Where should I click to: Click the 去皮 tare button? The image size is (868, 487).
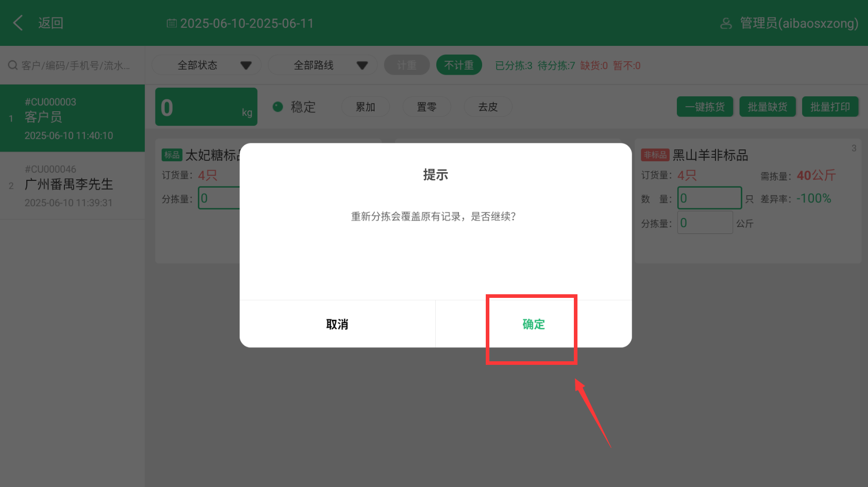[x=488, y=107]
